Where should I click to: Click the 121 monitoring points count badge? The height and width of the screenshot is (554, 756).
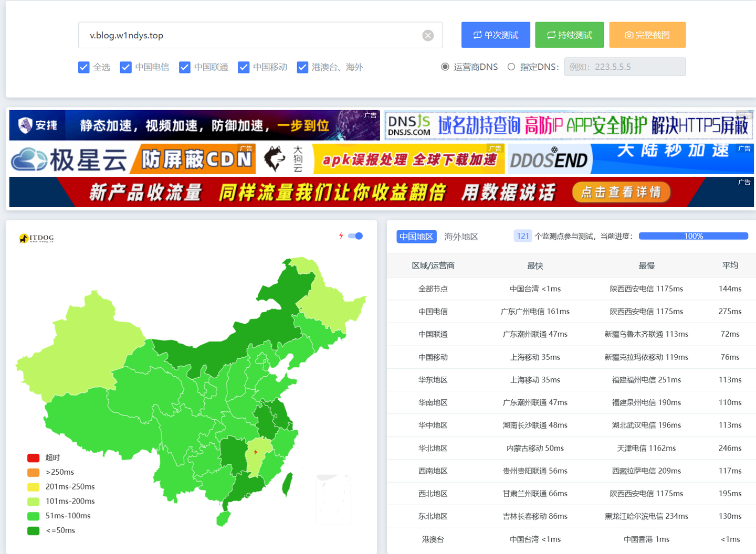[522, 236]
